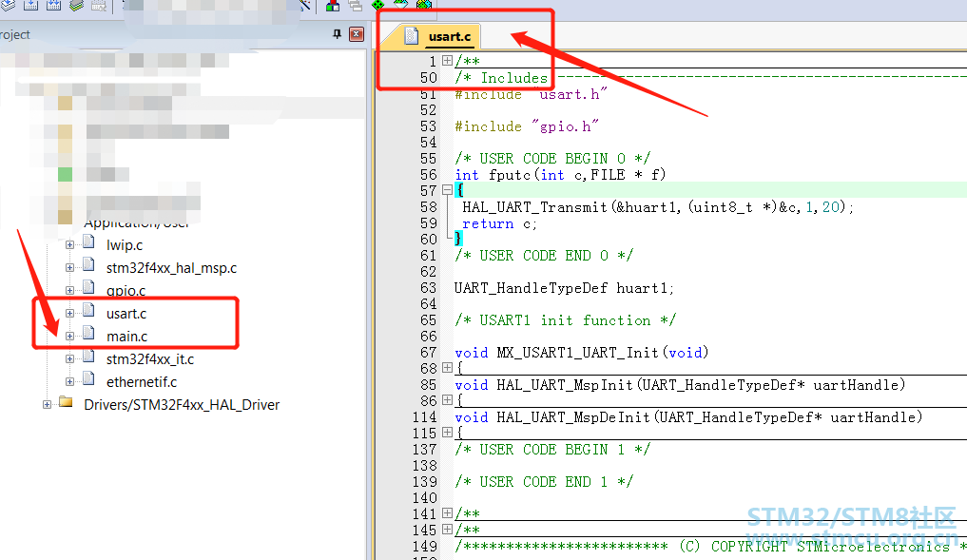Open the Pack Installer icon
This screenshot has width=967, height=560.
pos(424,5)
